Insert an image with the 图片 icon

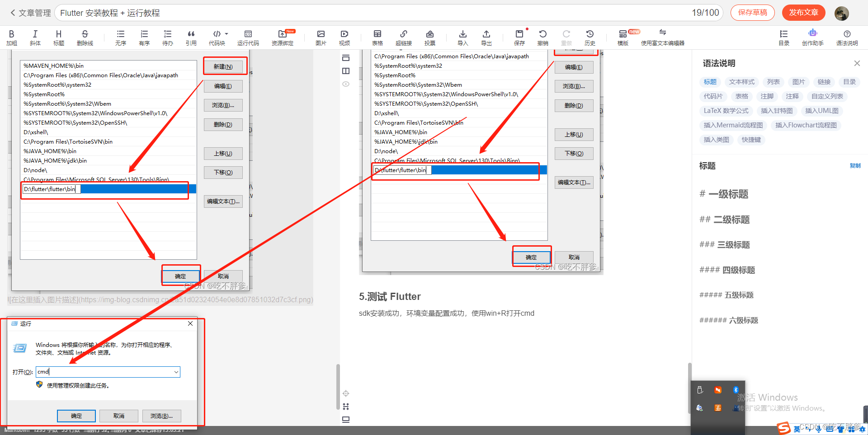321,37
